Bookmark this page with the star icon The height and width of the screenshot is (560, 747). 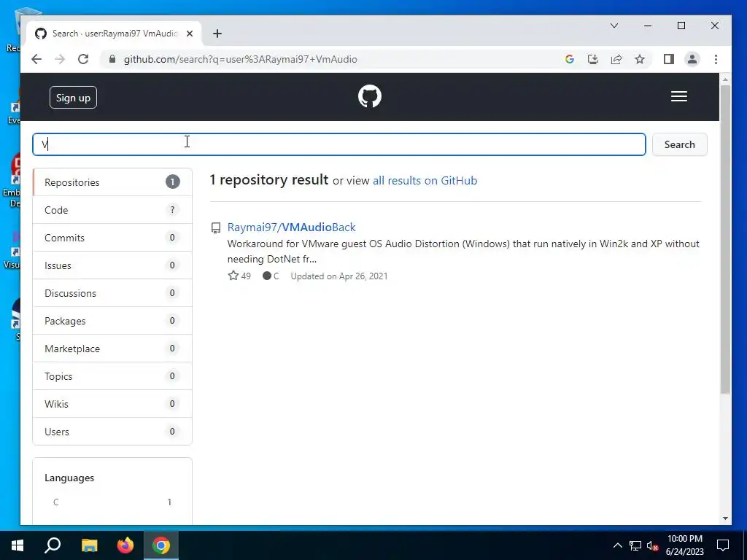coord(640,59)
